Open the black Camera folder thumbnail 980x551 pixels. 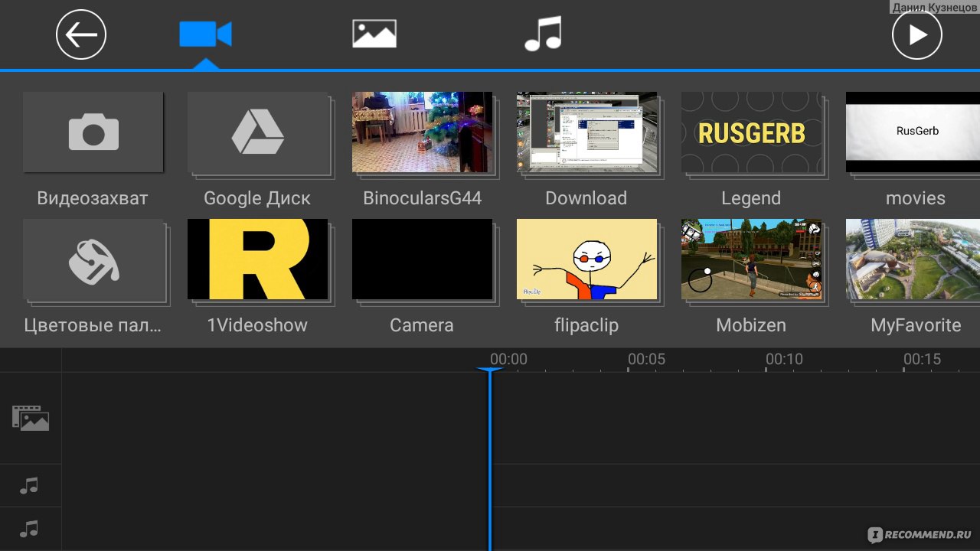click(423, 259)
